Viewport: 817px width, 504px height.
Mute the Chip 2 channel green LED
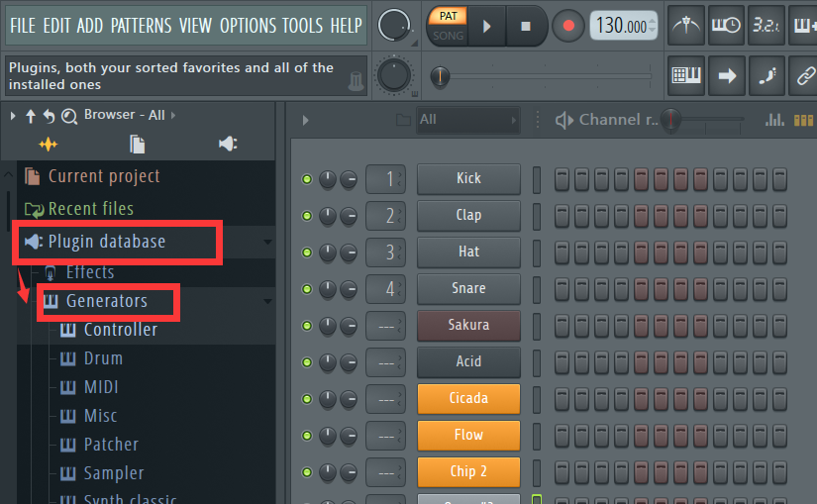(307, 472)
